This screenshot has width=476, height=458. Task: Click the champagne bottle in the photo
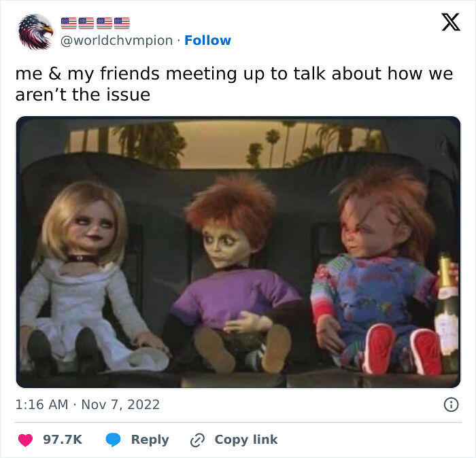447,313
